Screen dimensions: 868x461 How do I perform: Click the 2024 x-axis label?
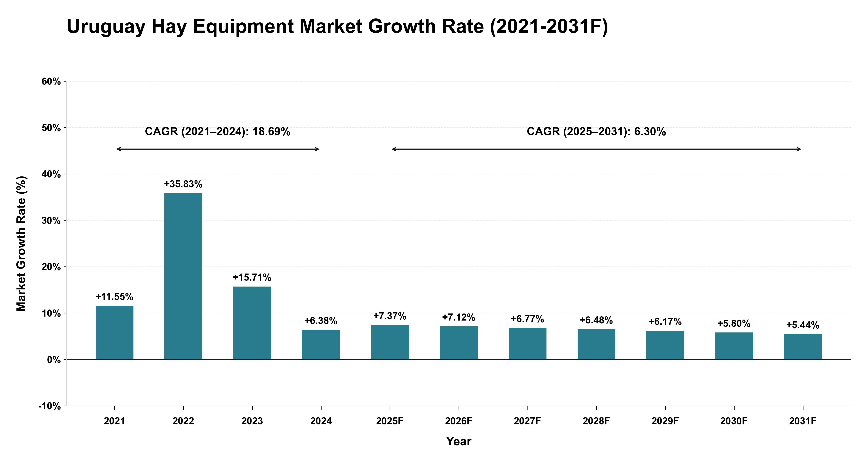coord(321,421)
